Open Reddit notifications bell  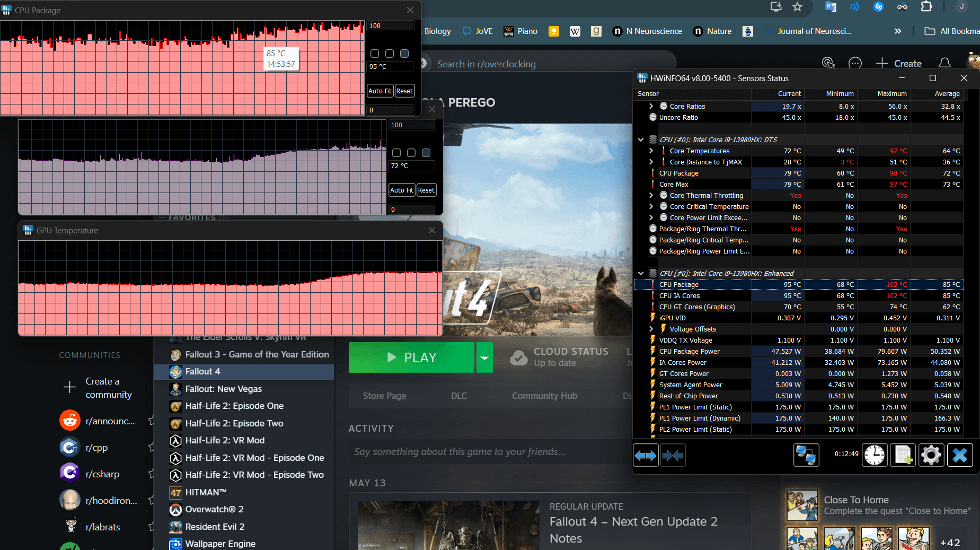[944, 63]
